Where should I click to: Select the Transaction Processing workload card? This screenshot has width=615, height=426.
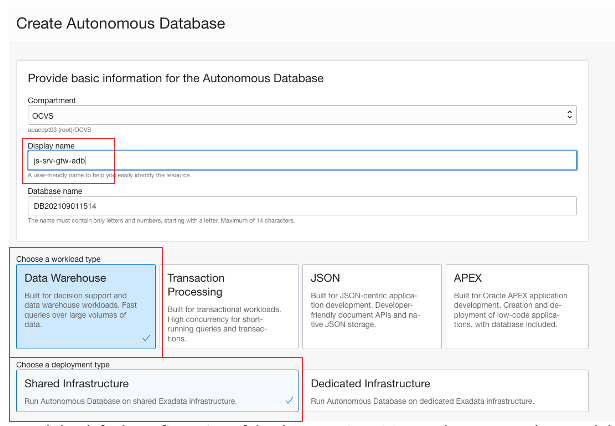pos(231,306)
